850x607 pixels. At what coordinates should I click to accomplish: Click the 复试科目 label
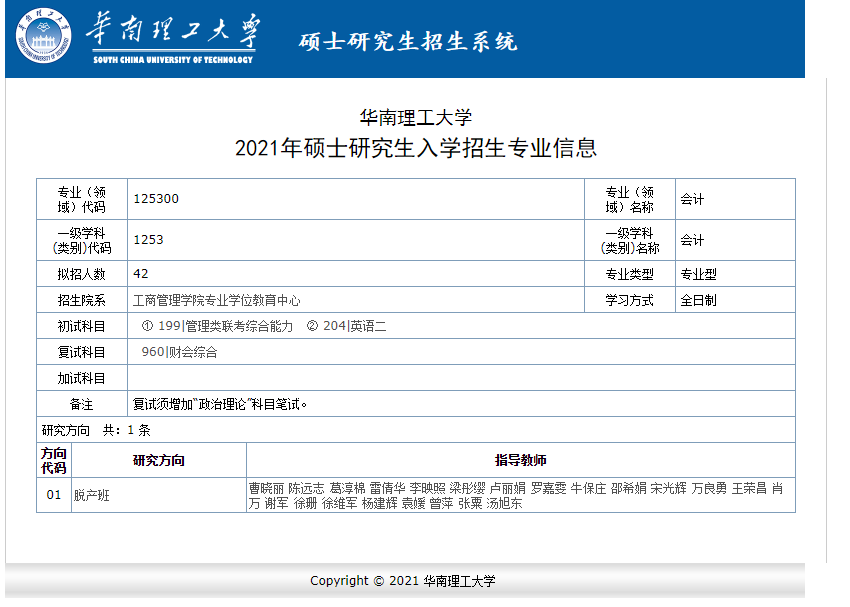[x=82, y=352]
